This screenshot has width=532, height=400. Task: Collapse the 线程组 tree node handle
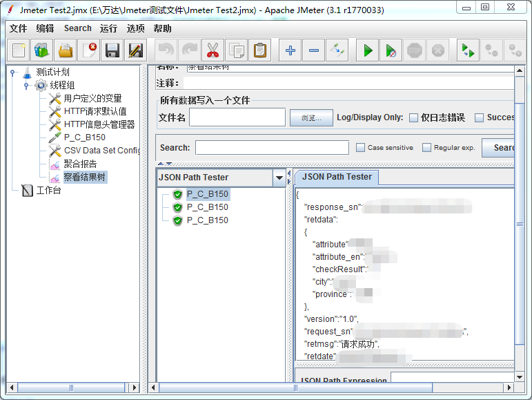coord(26,86)
